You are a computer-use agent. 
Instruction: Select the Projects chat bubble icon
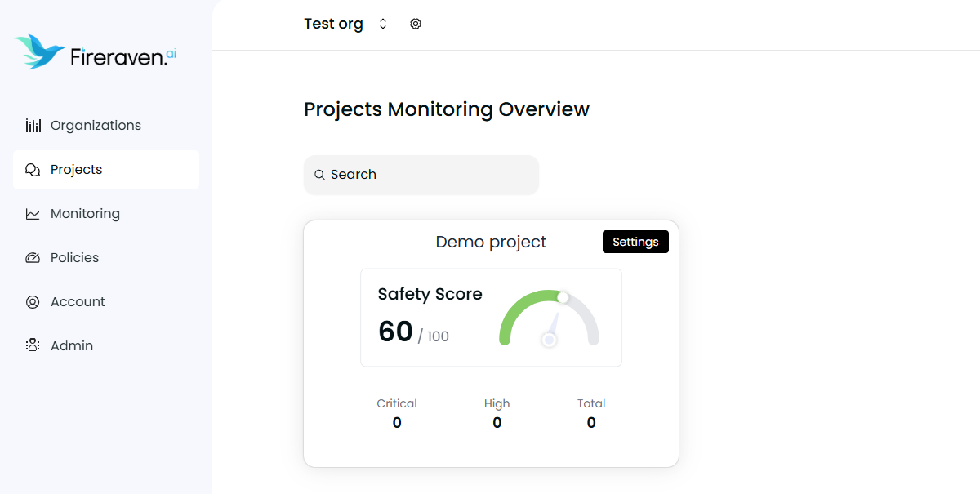[33, 169]
